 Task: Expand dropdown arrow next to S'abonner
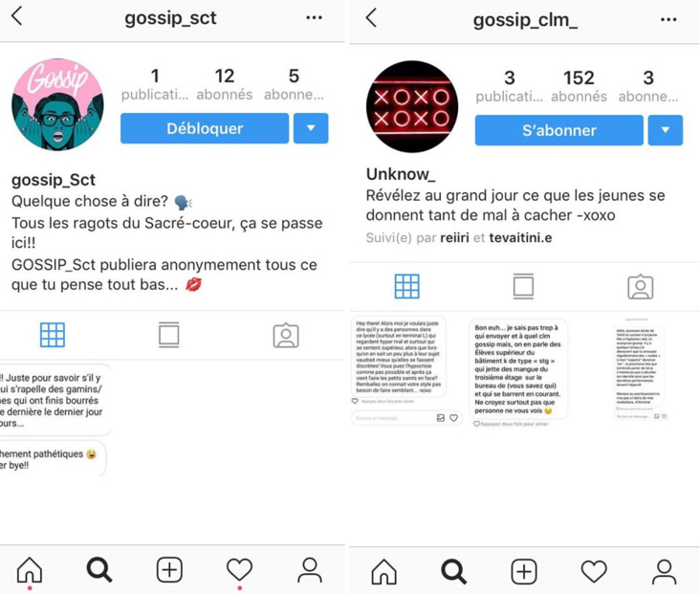(666, 130)
